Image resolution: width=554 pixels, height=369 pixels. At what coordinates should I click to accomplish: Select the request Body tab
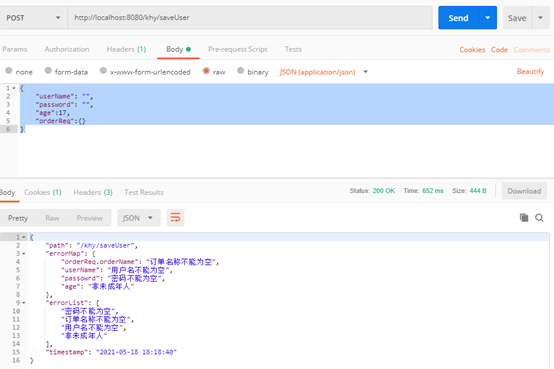click(178, 49)
